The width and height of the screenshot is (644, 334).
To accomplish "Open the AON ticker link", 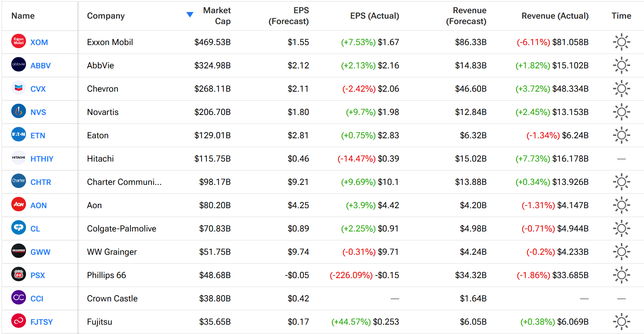I will (39, 205).
